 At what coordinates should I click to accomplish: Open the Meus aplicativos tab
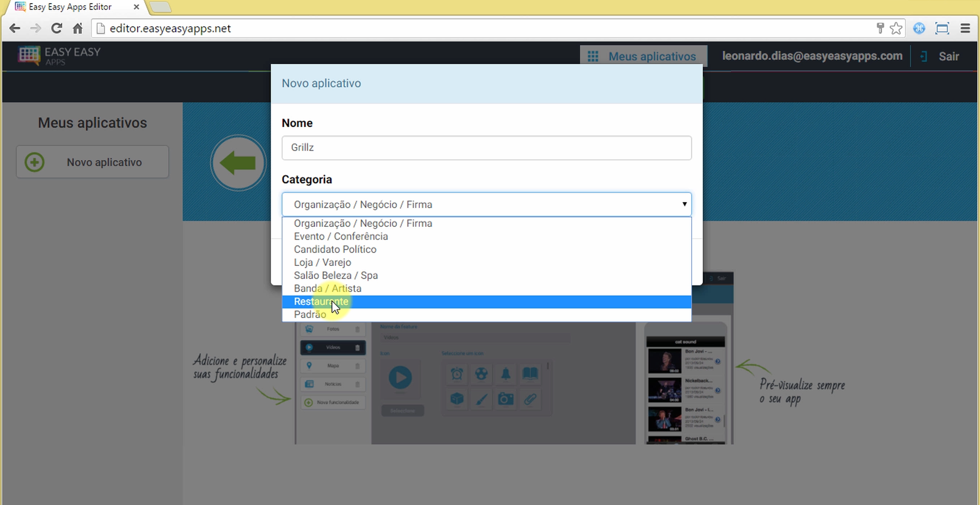pos(643,56)
